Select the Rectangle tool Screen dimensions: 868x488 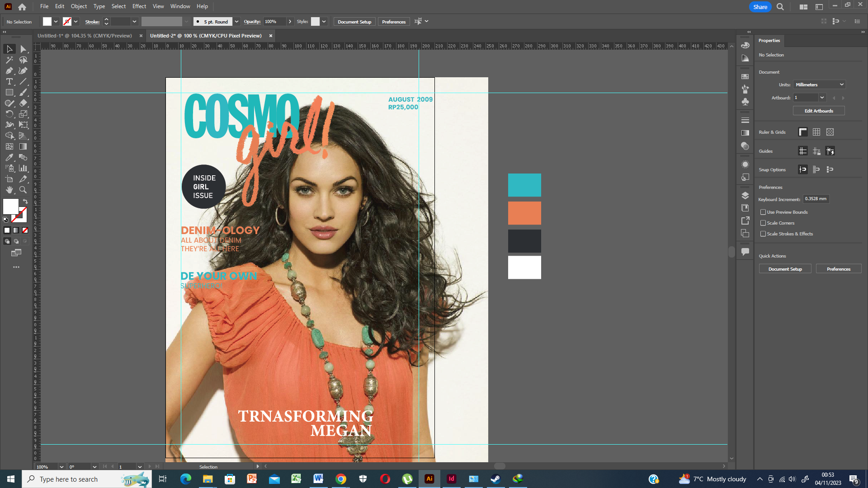9,92
